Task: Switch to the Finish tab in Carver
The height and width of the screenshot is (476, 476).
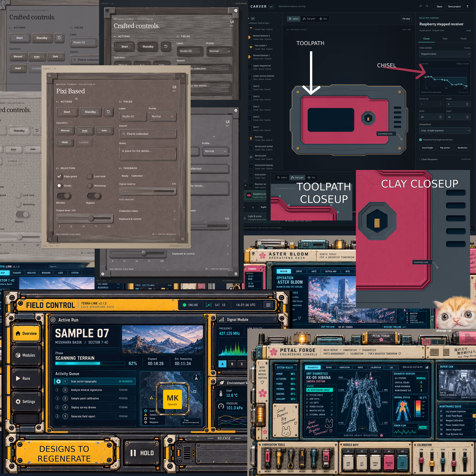Action: click(463, 39)
